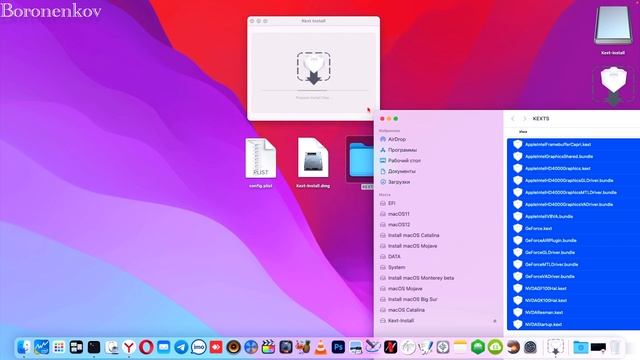
Task: Launch the imo messenger dock icon
Action: (x=199, y=347)
